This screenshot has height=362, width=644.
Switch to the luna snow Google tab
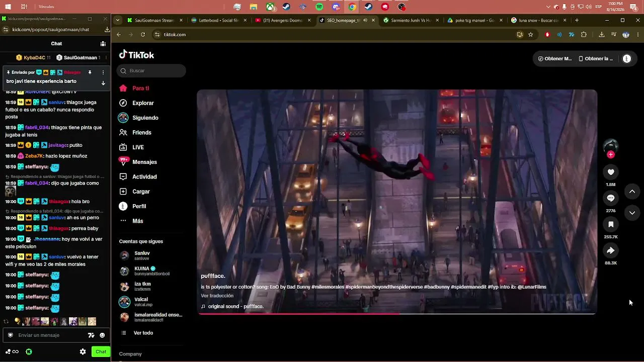click(x=538, y=21)
